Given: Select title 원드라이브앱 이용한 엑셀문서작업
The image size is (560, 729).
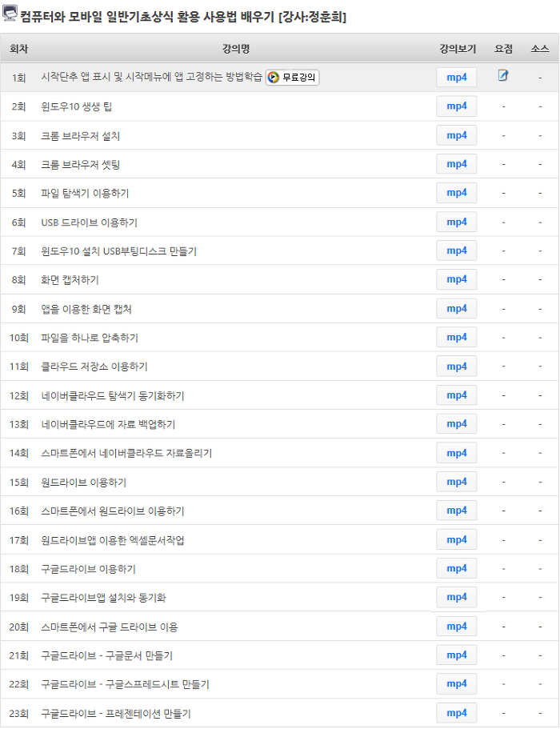Looking at the screenshot, I should [113, 540].
